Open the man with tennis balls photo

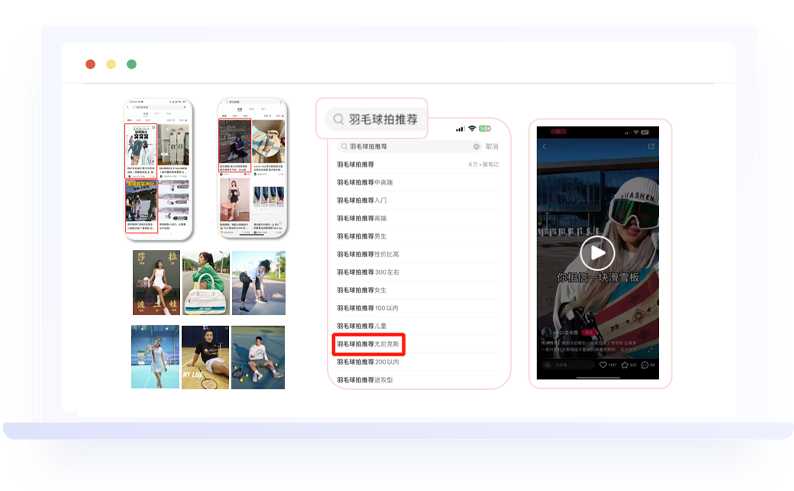pos(257,357)
